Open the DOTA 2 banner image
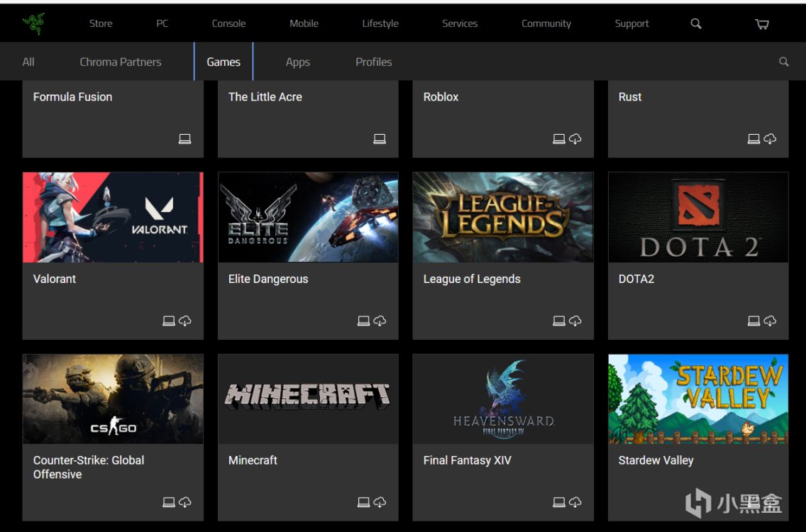The width and height of the screenshot is (806, 532). 698,218
